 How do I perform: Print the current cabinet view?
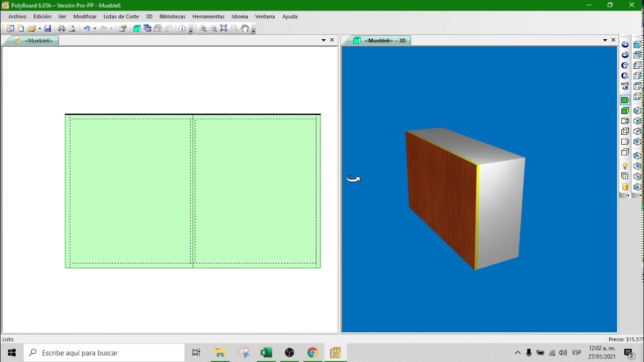[61, 29]
